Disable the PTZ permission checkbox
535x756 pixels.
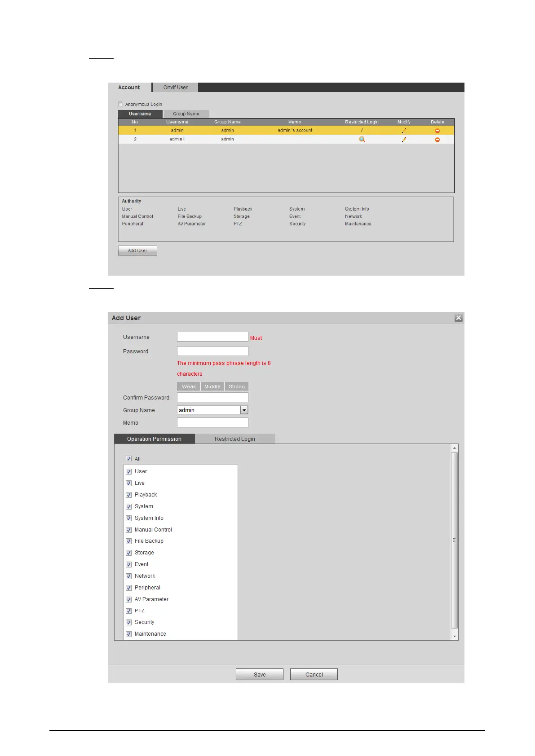(x=128, y=611)
